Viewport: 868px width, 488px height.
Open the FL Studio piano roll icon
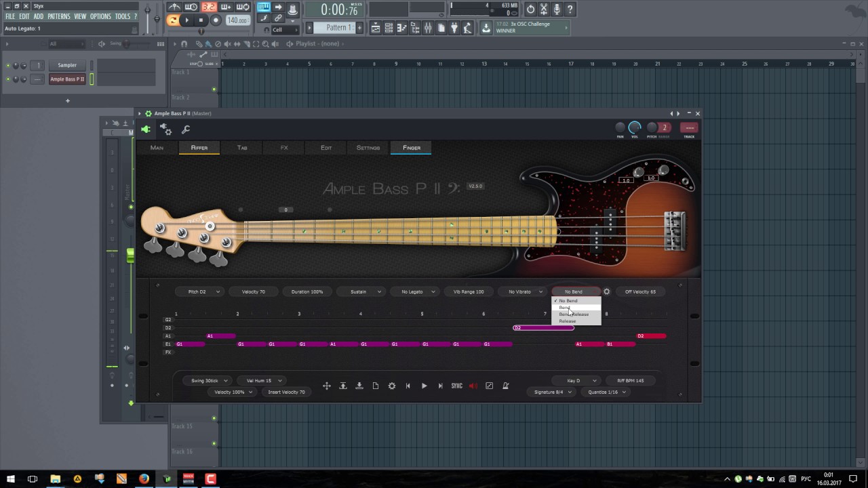[x=402, y=28]
